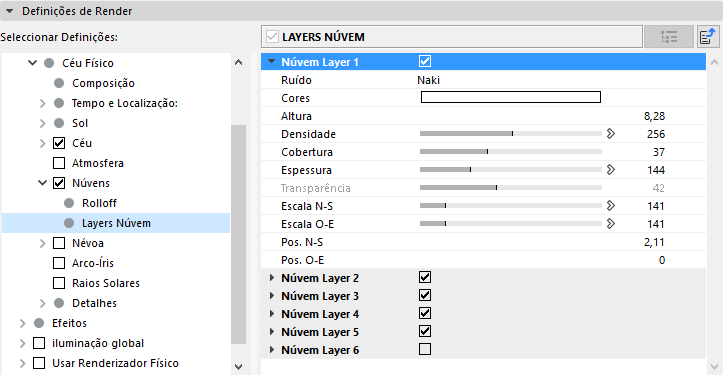
Task: Click the Pos. O-E value 0
Action: [x=662, y=260]
